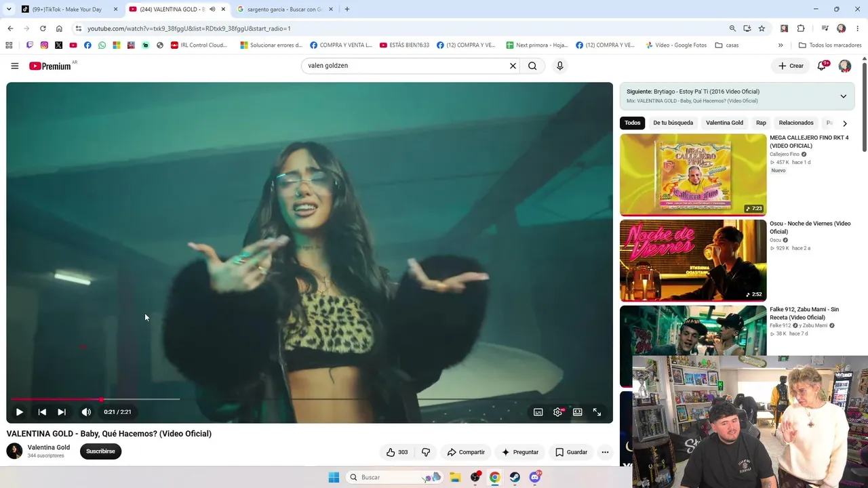
Task: Play the video
Action: pos(19,411)
